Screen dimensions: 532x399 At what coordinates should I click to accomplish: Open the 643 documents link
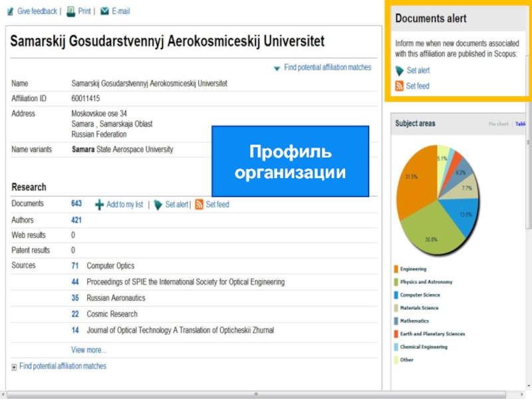76,204
